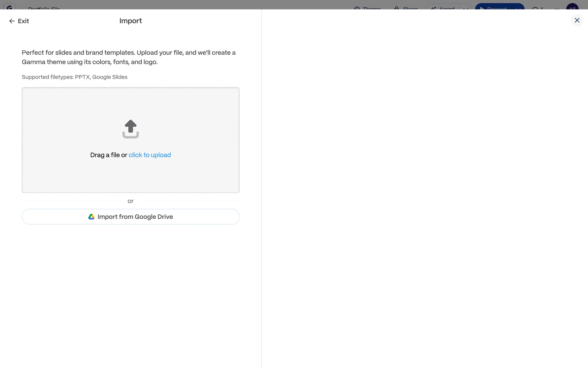
Task: Open the click to upload link
Action: [x=149, y=155]
